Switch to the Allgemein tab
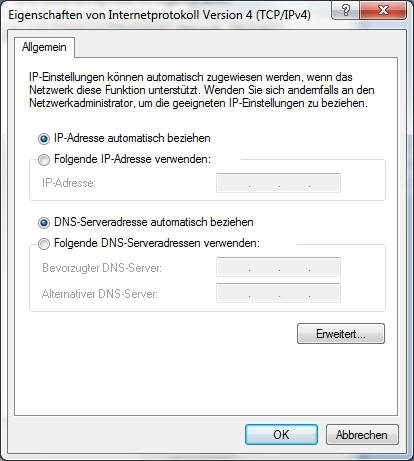This screenshot has height=461, width=414. point(44,47)
